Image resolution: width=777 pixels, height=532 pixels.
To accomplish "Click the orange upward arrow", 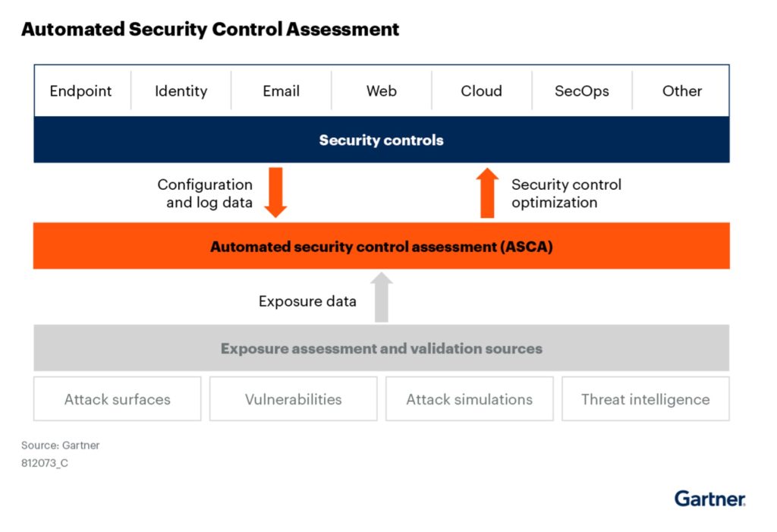I will point(487,193).
